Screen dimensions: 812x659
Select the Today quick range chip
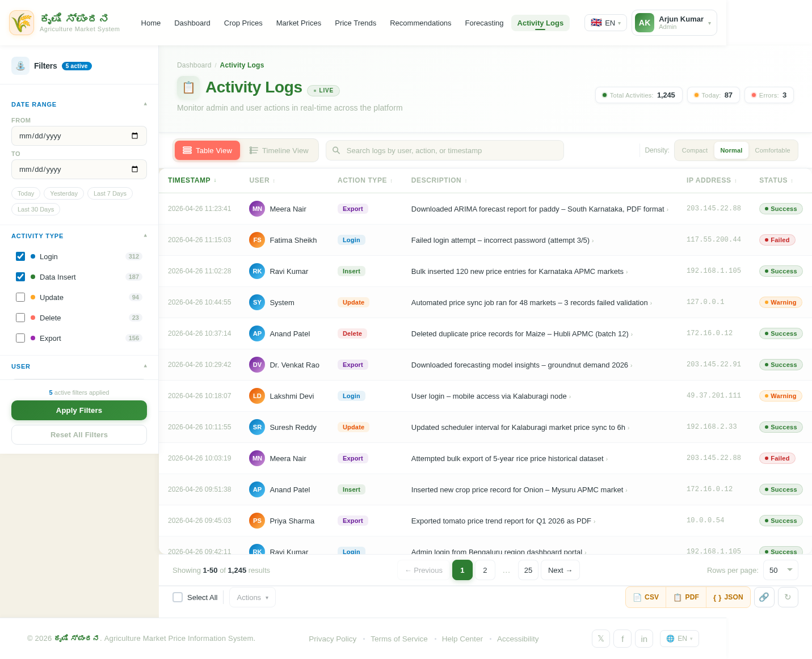[x=26, y=193]
